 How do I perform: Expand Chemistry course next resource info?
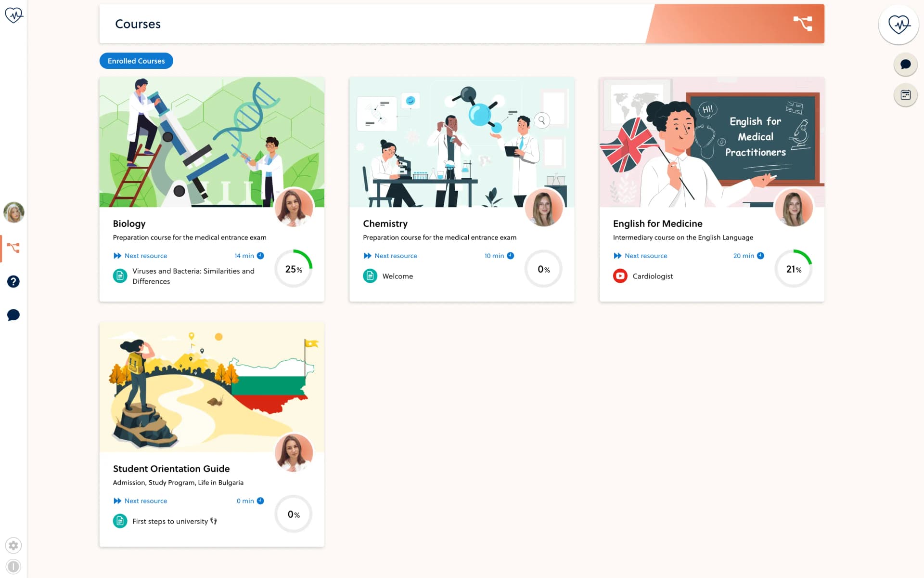click(x=512, y=256)
